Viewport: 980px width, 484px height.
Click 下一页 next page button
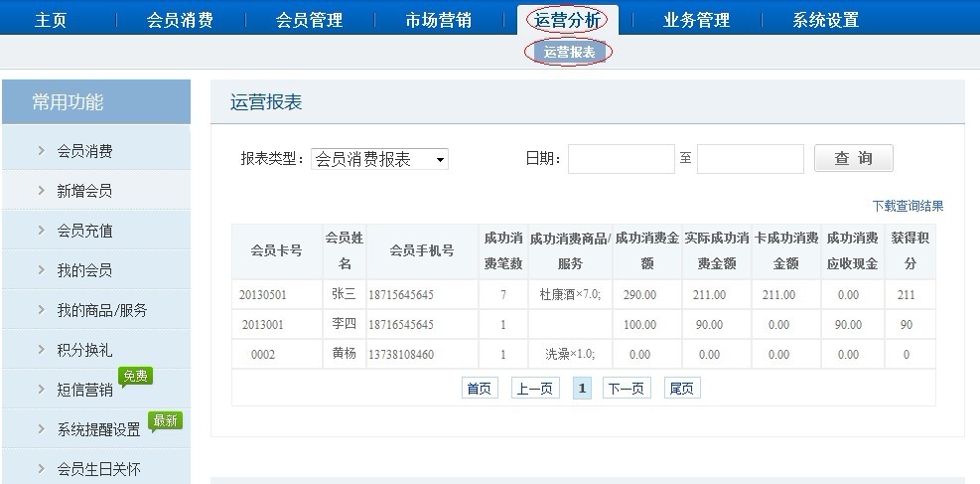(x=627, y=389)
